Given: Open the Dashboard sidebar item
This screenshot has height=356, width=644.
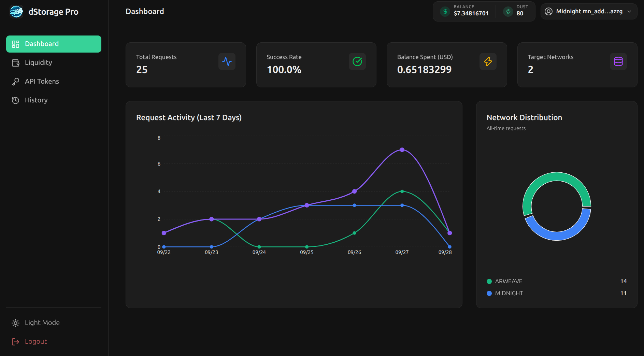Looking at the screenshot, I should coord(54,44).
